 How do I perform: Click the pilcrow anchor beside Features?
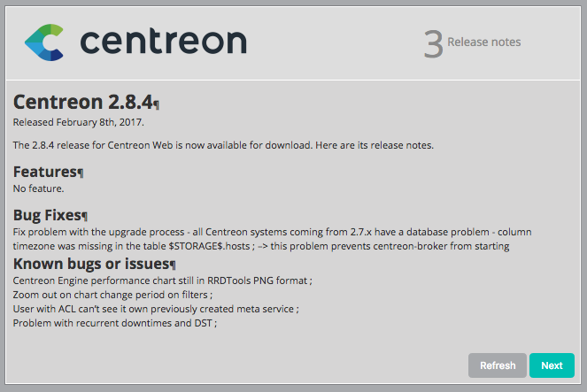coord(81,173)
